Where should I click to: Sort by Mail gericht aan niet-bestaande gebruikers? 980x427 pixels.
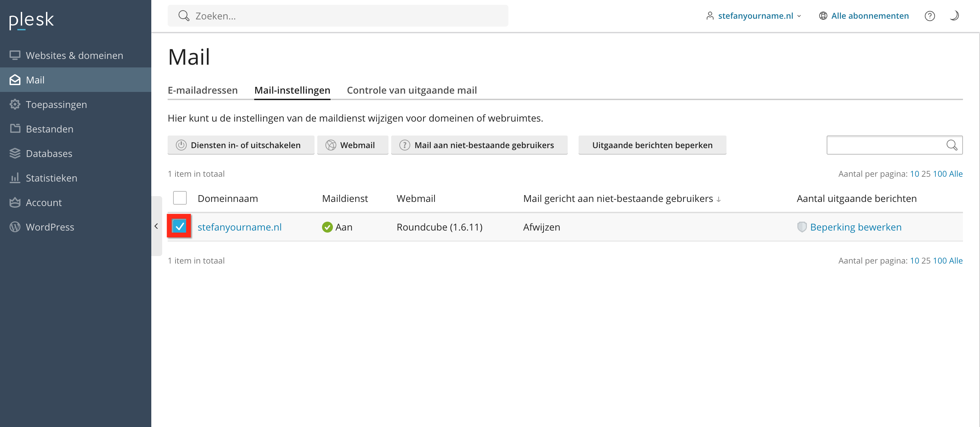pos(618,199)
